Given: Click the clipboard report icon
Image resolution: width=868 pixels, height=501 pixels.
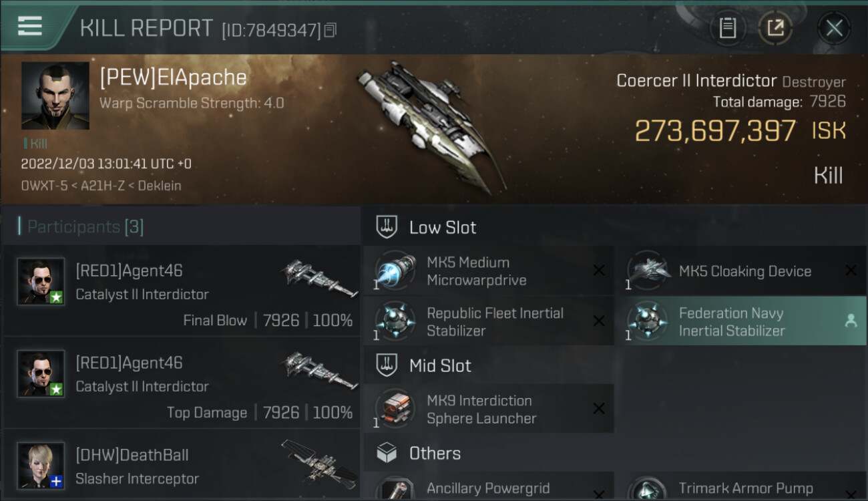Looking at the screenshot, I should (x=727, y=28).
